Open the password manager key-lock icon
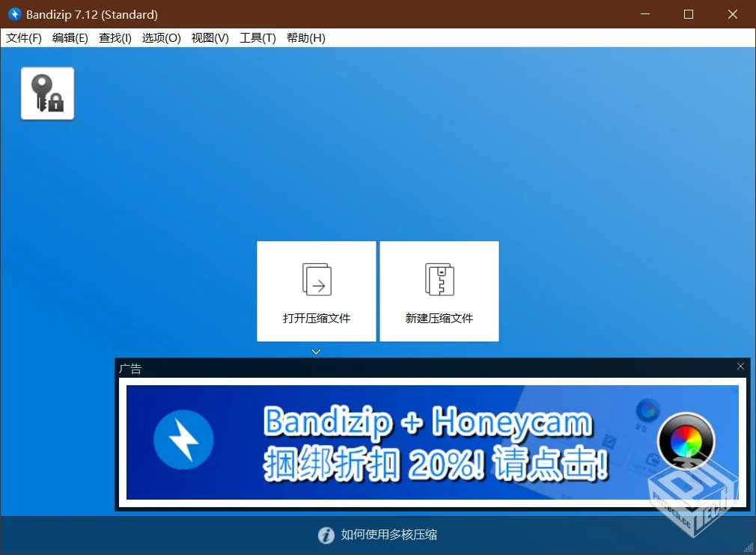Viewport: 756px width, 555px height. (x=47, y=93)
